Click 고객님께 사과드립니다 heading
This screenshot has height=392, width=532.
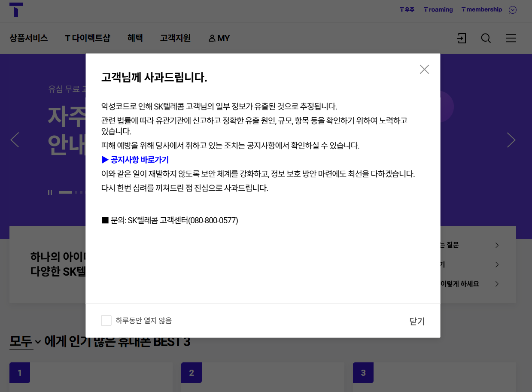[154, 78]
